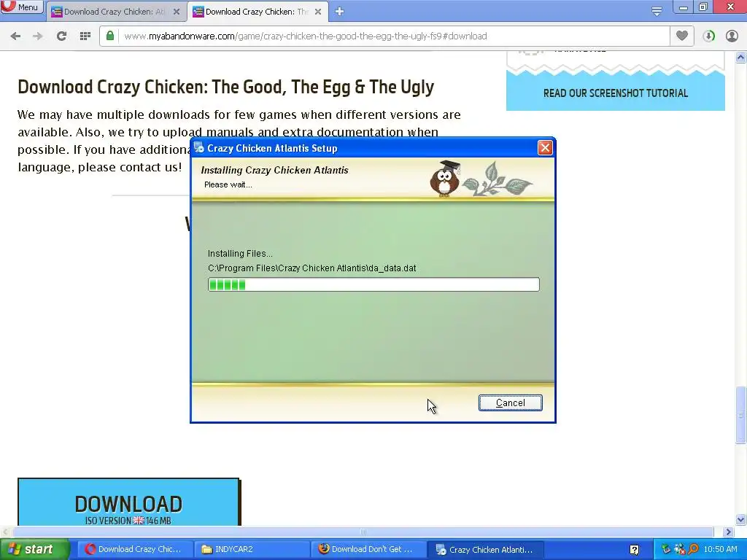Cancel the Crazy Chicken Atlantis installation
The height and width of the screenshot is (560, 747).
coord(510,402)
